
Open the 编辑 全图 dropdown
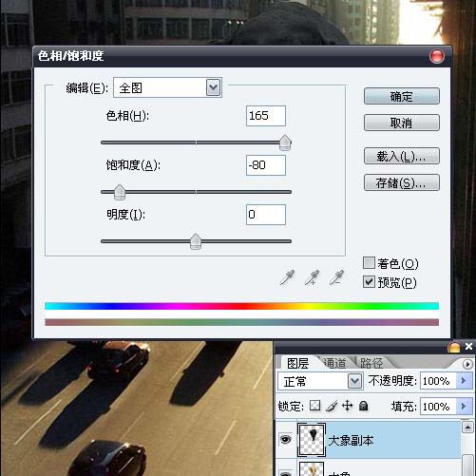pos(213,87)
